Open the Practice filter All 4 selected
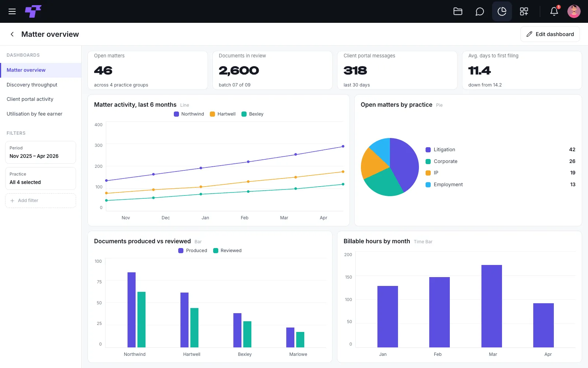This screenshot has height=368, width=588. (41, 178)
